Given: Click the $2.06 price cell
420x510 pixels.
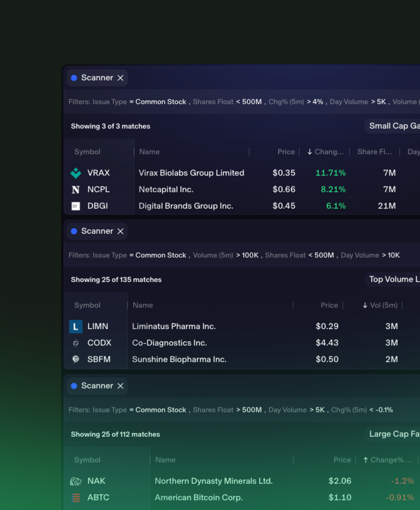Looking at the screenshot, I should pyautogui.click(x=340, y=481).
